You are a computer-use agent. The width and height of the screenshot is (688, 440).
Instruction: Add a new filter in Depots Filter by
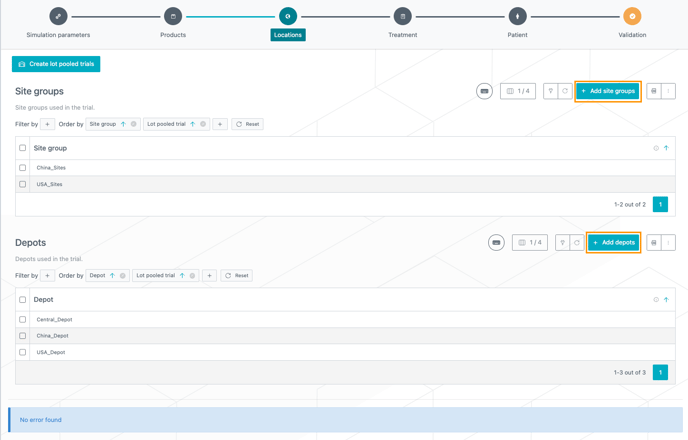47,276
